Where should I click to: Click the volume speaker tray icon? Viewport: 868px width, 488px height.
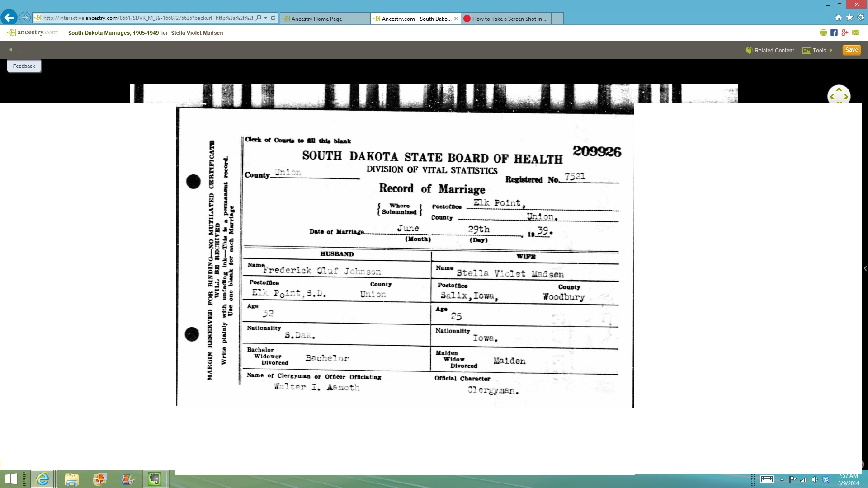(x=815, y=479)
